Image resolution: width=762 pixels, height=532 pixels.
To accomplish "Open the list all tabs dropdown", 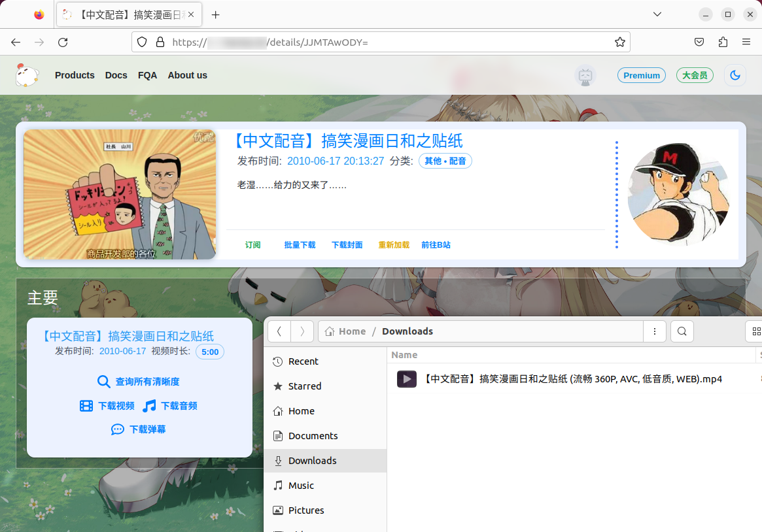I will pos(657,14).
